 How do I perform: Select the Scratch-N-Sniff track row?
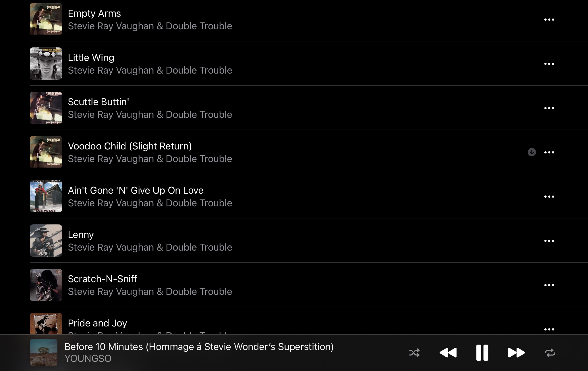coord(309,285)
